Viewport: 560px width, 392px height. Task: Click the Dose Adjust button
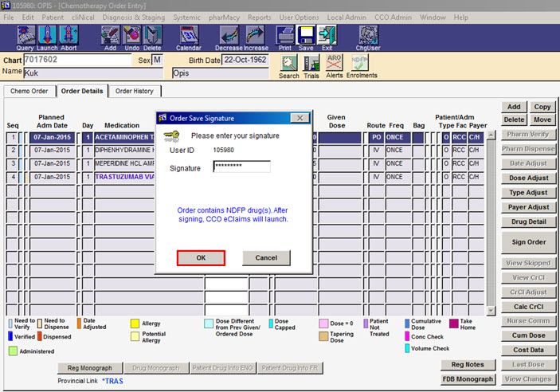[529, 178]
